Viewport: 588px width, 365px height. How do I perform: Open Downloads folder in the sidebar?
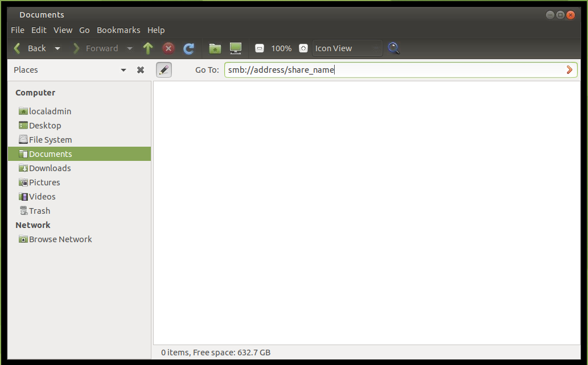[50, 168]
